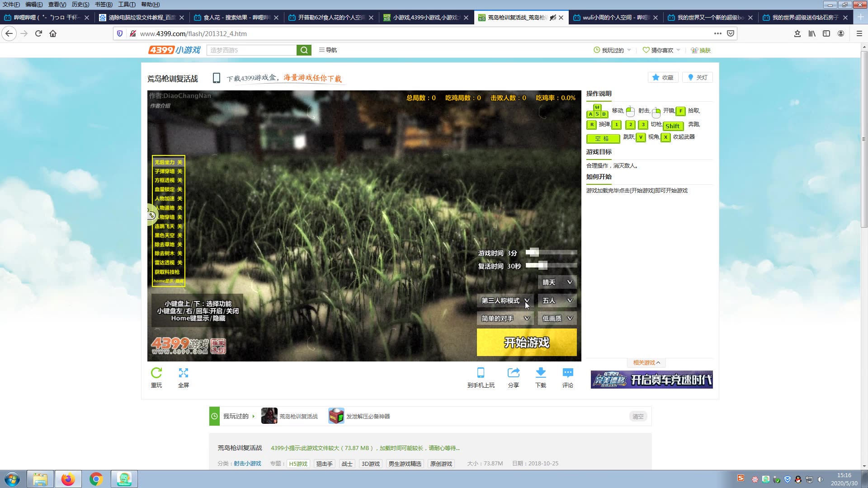This screenshot has height=488, width=868.
Task: Click the tracking protection shield icon
Action: [x=120, y=33]
